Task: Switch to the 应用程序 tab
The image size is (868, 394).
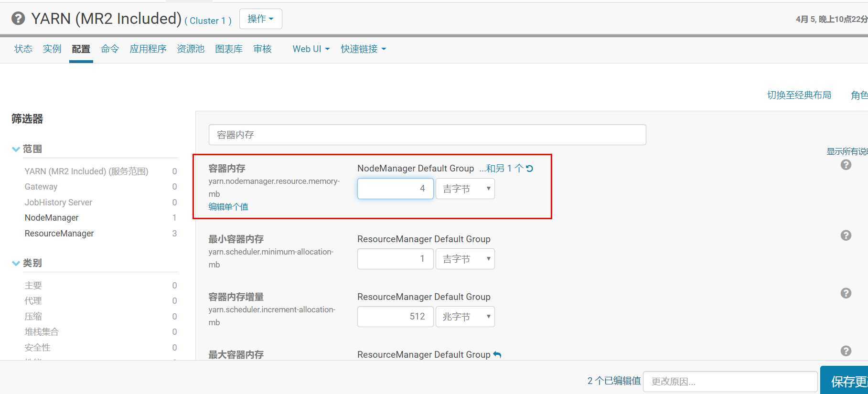Action: 148,49
